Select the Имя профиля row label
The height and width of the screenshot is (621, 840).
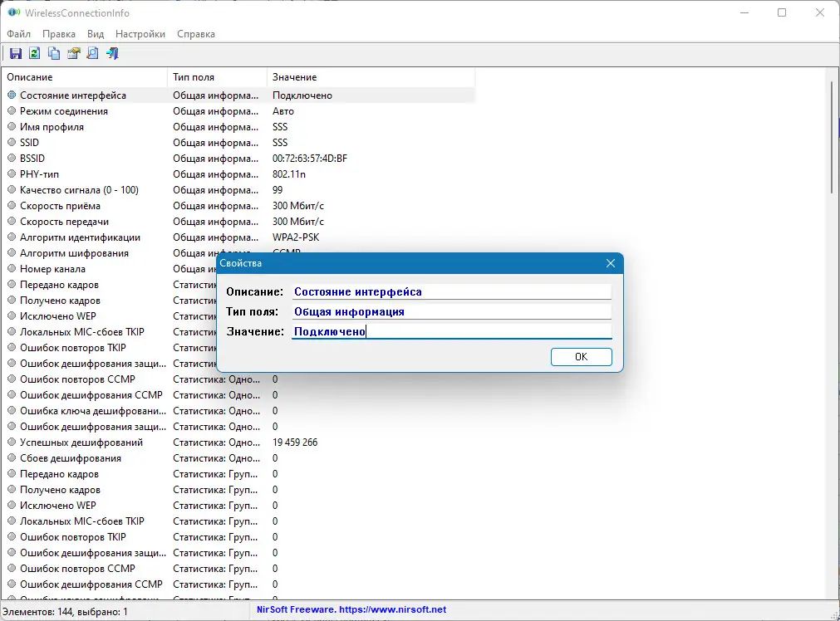(x=52, y=127)
